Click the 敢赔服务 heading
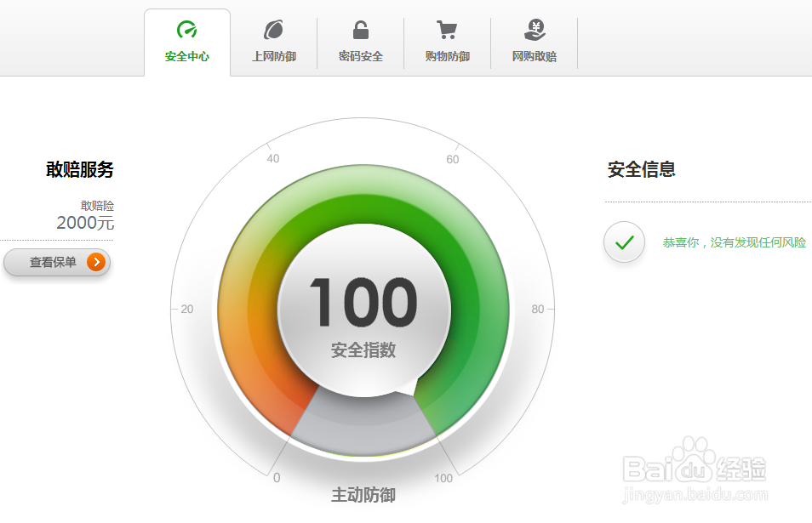The image size is (812, 523). [x=80, y=170]
